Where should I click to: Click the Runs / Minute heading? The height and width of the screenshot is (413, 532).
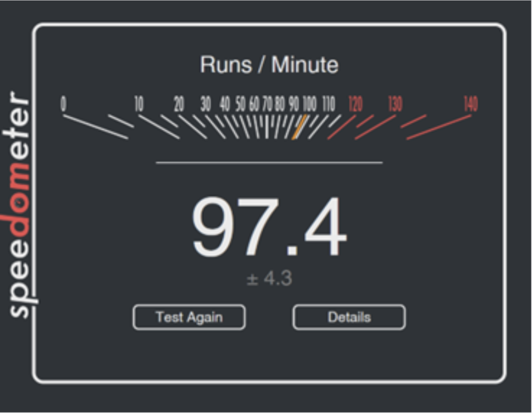click(x=269, y=65)
